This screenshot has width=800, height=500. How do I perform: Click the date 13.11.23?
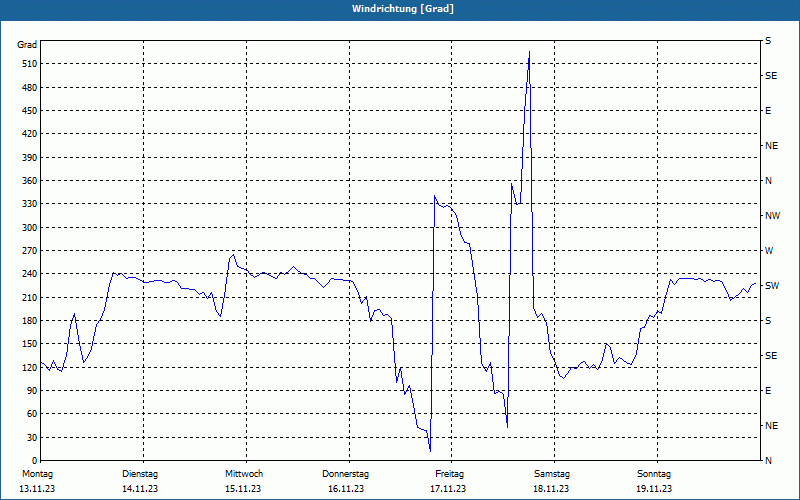[37, 489]
